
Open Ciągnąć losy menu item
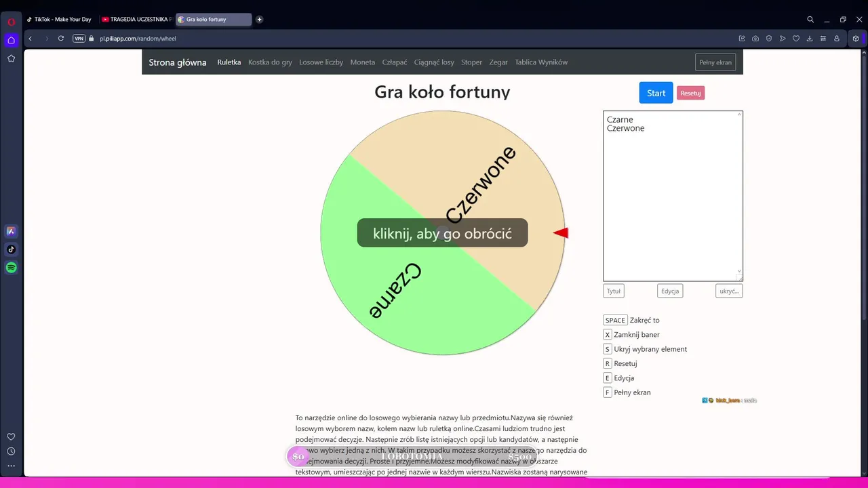pyautogui.click(x=434, y=62)
